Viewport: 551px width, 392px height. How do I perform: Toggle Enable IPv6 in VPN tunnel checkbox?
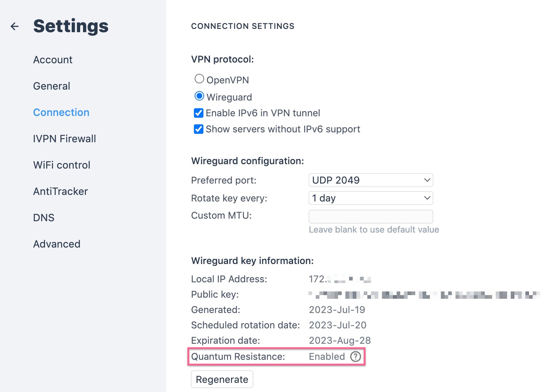(198, 113)
